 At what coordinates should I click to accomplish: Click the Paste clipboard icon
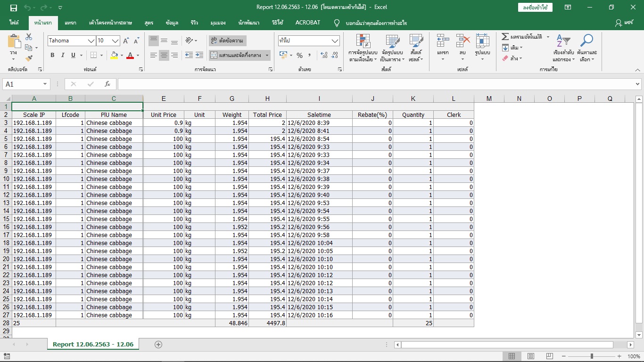pos(14,41)
